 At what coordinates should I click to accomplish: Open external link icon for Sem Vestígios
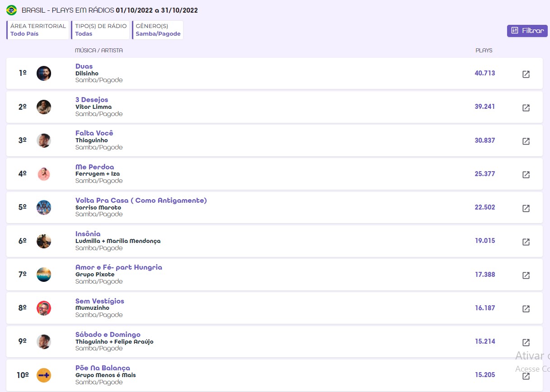(526, 309)
